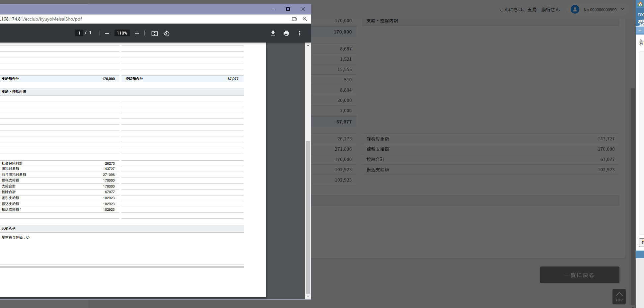This screenshot has width=644, height=308.
Task: Click the cast device icon in address bar
Action: [294, 19]
